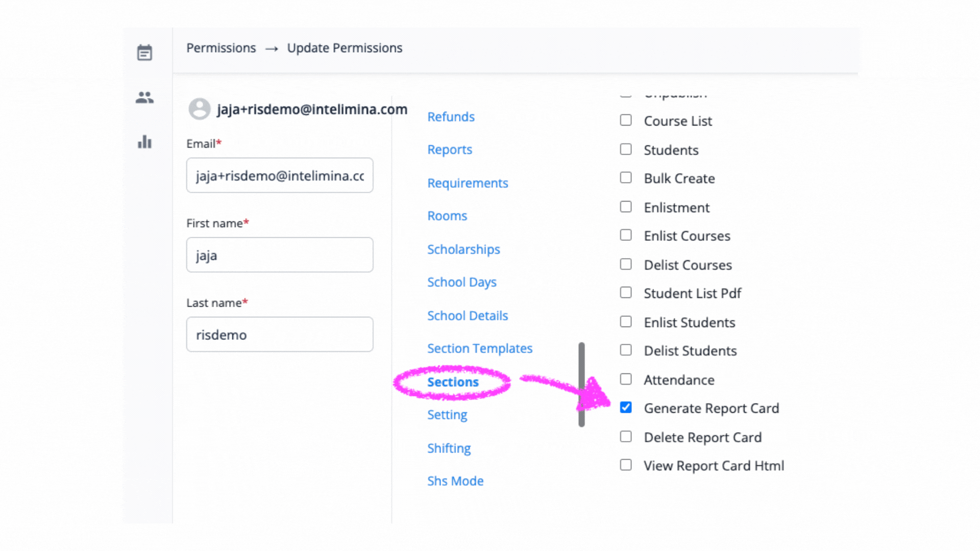Focus the Email input field
The width and height of the screenshot is (980, 551).
(279, 176)
